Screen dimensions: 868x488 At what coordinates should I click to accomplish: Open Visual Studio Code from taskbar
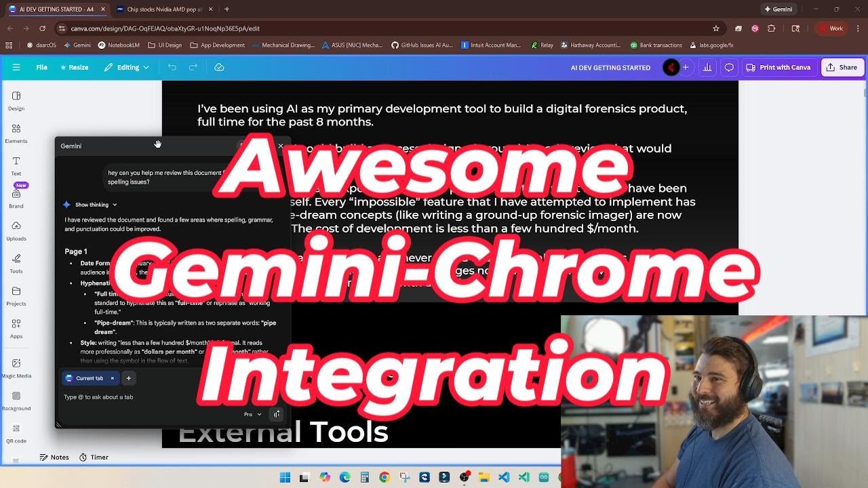click(x=503, y=477)
